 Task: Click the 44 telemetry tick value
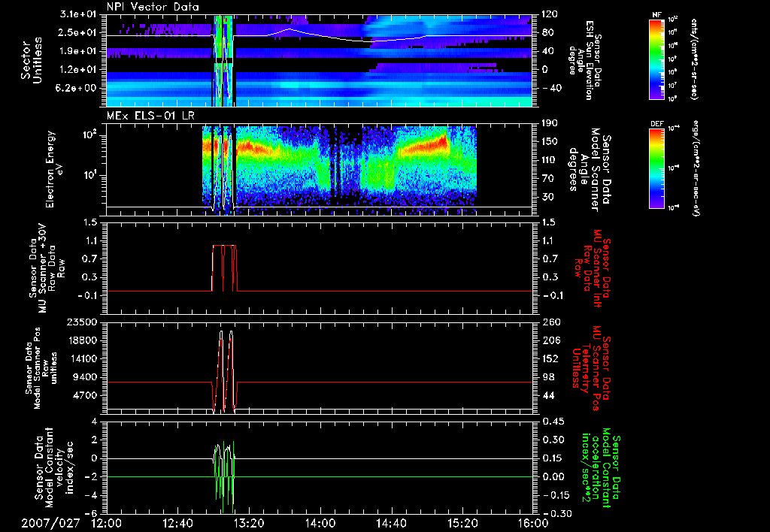(x=547, y=395)
